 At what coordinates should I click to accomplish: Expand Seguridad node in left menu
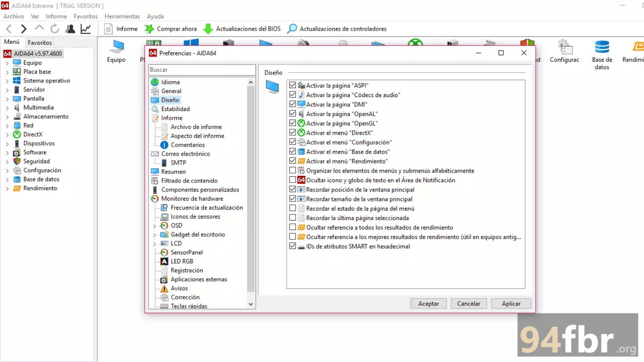point(7,162)
